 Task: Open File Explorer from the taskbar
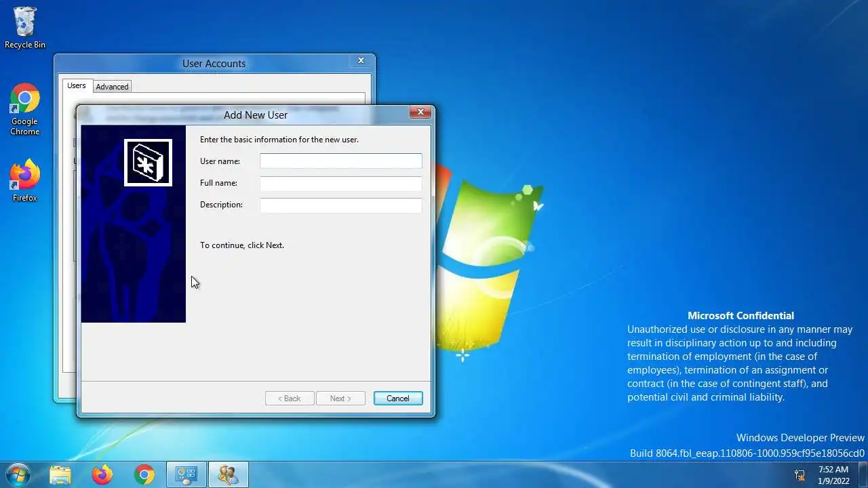click(60, 475)
